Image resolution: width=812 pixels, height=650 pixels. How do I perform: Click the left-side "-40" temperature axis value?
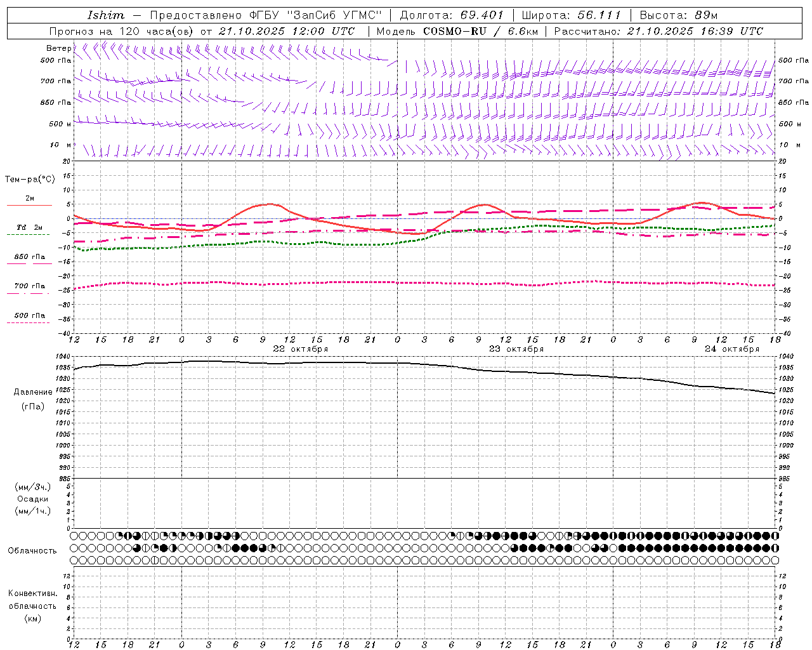click(63, 333)
